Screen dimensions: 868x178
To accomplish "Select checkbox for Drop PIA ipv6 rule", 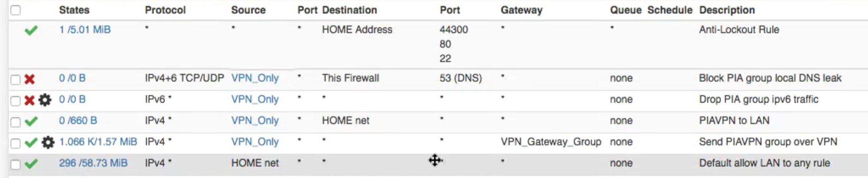I will coord(16,101).
